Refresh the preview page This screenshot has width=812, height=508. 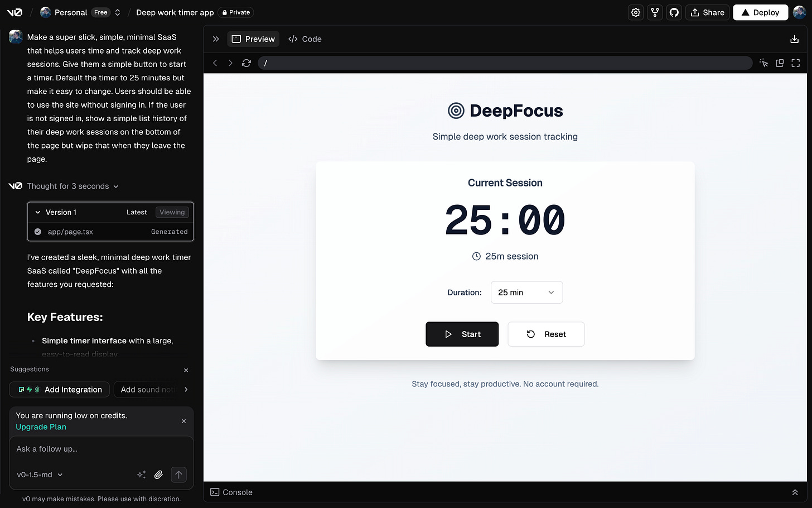pos(246,63)
